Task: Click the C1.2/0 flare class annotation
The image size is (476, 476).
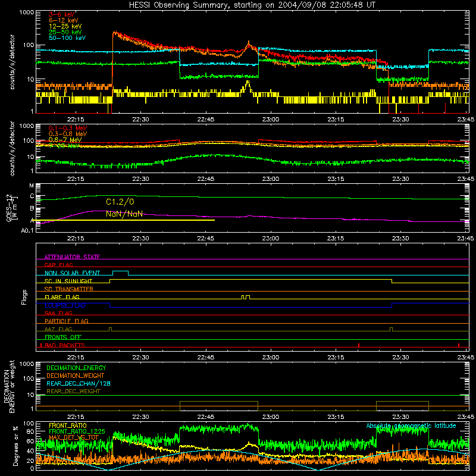Action: click(x=120, y=202)
